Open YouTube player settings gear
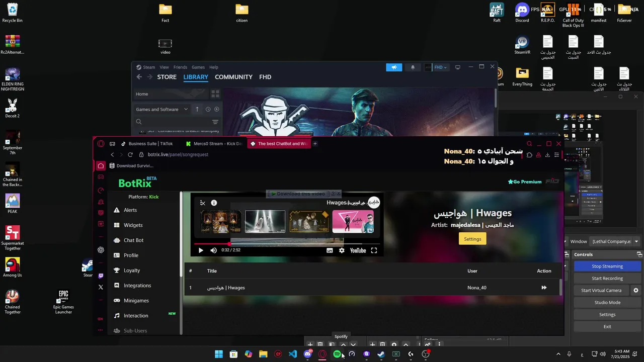This screenshot has height=362, width=644. [x=342, y=250]
